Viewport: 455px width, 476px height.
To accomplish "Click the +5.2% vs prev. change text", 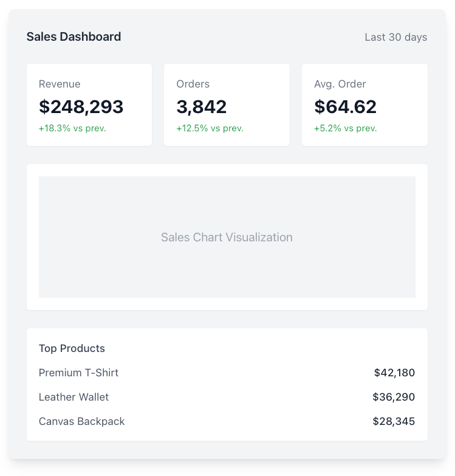I will tap(345, 128).
